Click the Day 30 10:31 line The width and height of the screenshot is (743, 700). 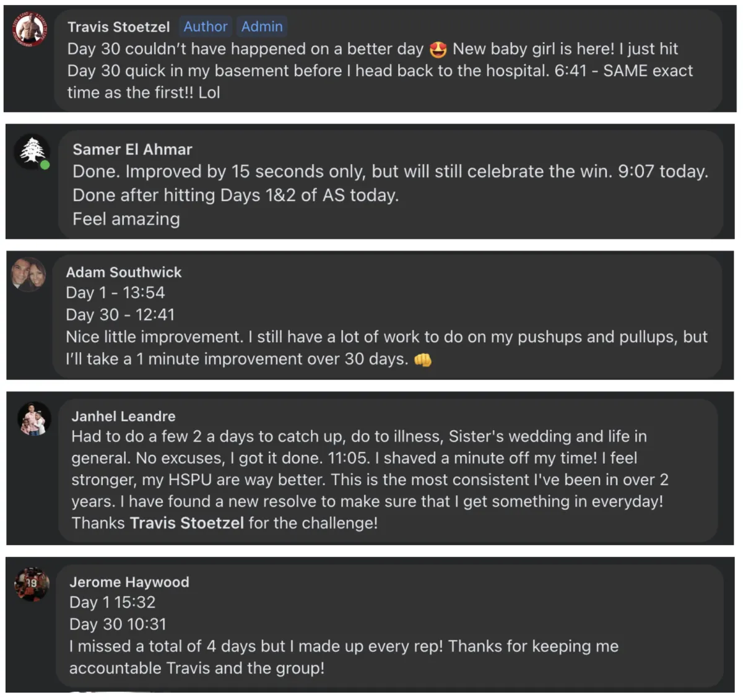pyautogui.click(x=118, y=624)
